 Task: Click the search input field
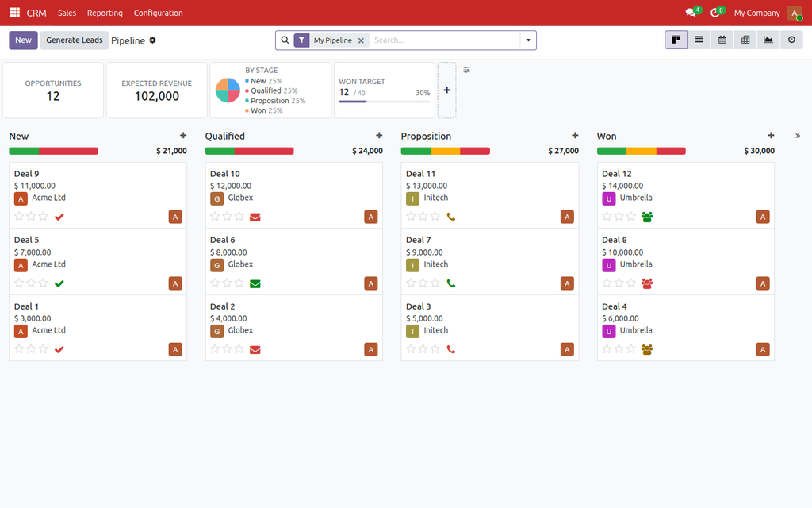444,40
